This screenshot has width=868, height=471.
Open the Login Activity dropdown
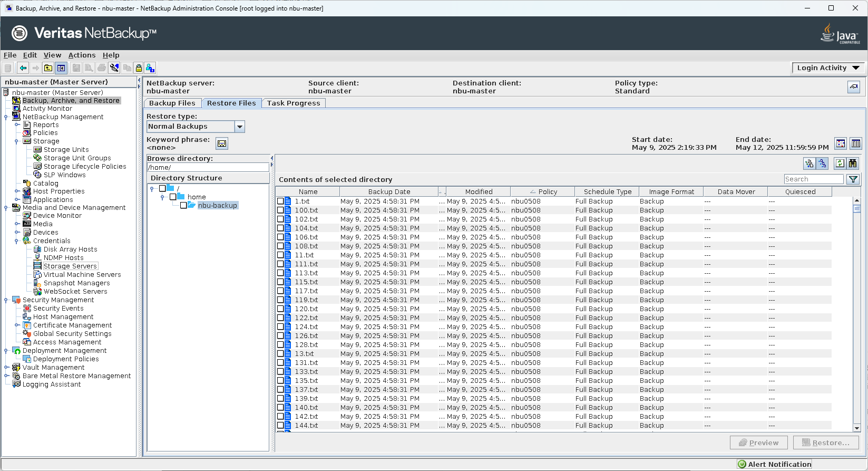click(x=828, y=68)
